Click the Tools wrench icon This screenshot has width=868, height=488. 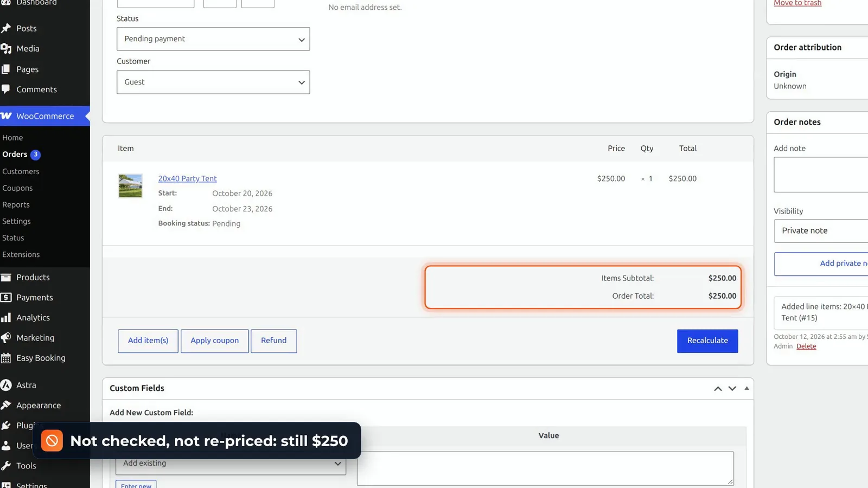tap(6, 466)
